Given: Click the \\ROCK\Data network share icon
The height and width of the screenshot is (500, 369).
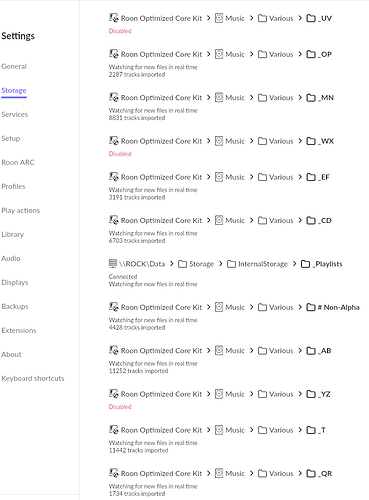Looking at the screenshot, I should tap(113, 263).
